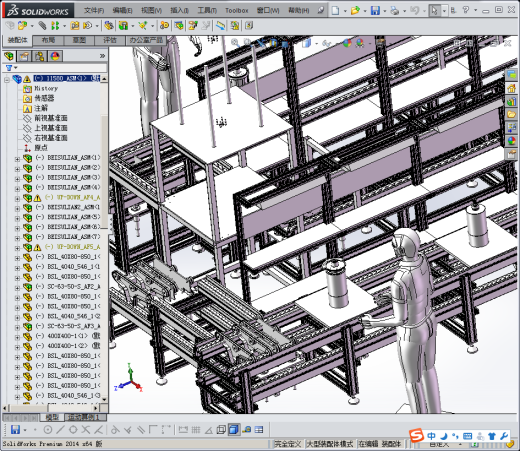The height and width of the screenshot is (451, 520).
Task: Click the appearance color ball in view toolbar
Action: [347, 43]
